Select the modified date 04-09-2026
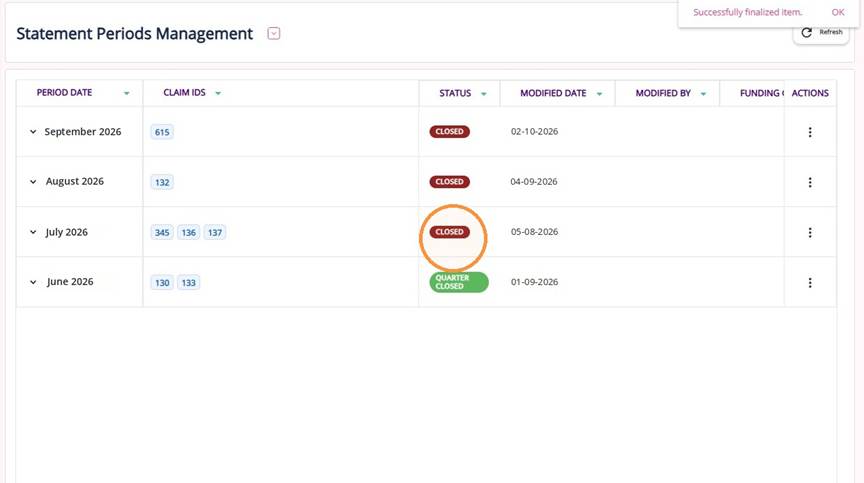This screenshot has width=864, height=483. click(x=534, y=182)
